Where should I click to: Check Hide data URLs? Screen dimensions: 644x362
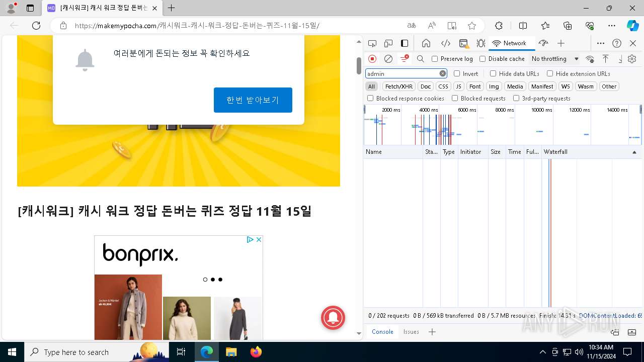pos(493,73)
